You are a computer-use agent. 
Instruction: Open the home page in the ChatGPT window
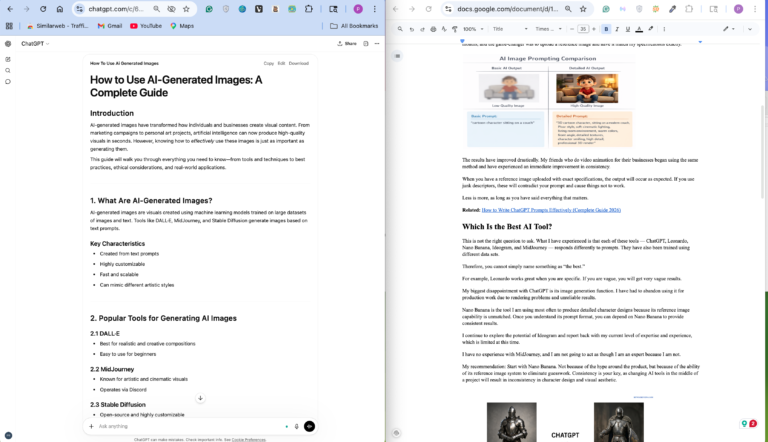60,9
